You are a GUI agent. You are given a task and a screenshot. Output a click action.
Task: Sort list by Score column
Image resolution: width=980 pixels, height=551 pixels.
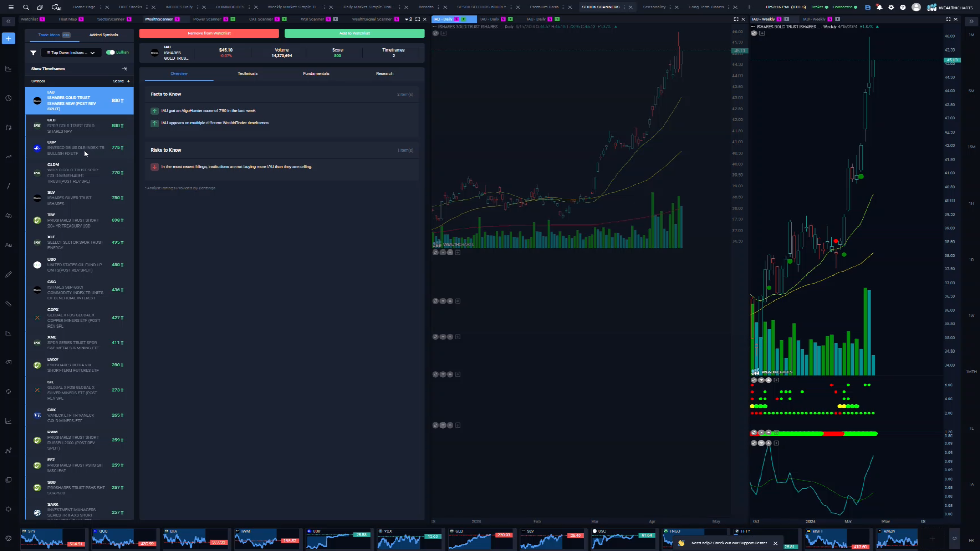click(121, 81)
